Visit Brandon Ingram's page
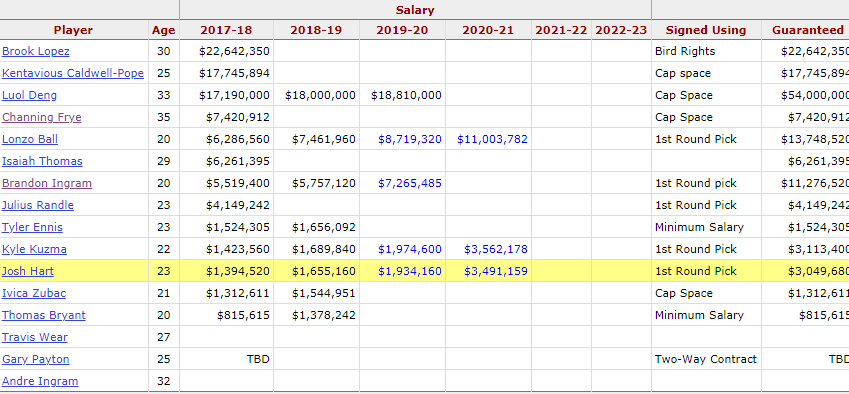The height and width of the screenshot is (394, 849). [47, 183]
